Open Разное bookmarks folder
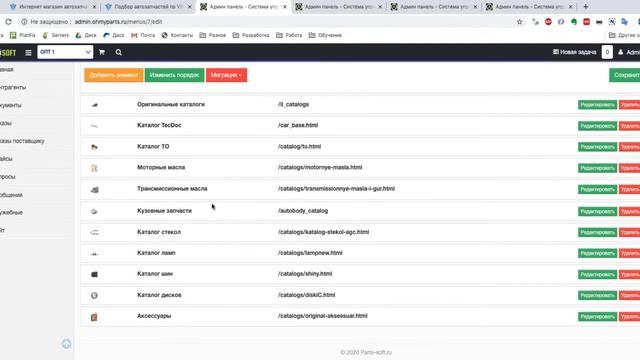The width and height of the screenshot is (640, 360). pos(213,36)
